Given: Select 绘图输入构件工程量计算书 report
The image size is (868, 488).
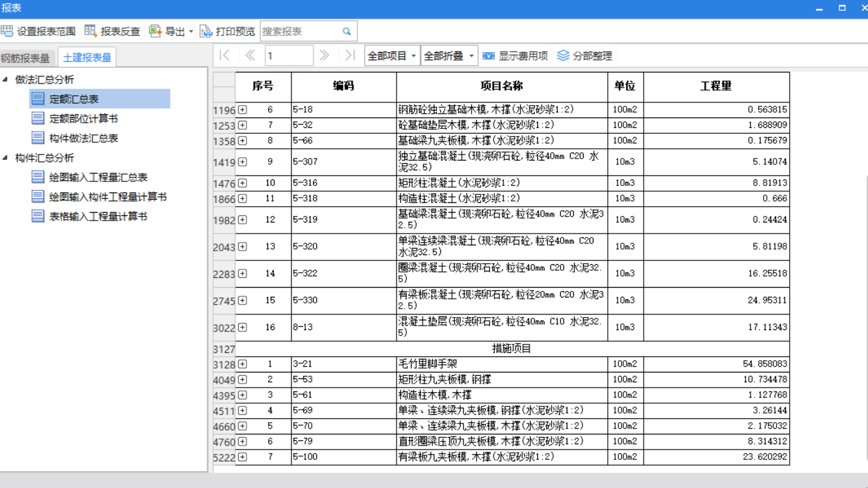Looking at the screenshot, I should [x=99, y=197].
